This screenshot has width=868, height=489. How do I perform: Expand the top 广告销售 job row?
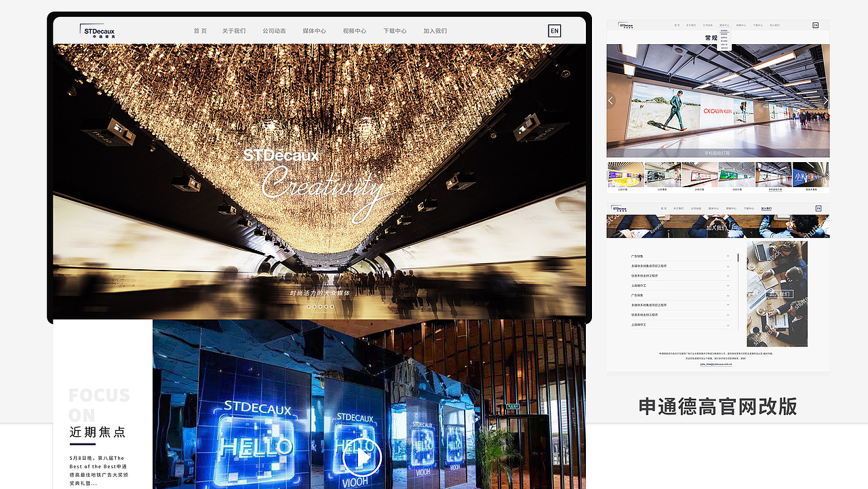click(x=681, y=256)
